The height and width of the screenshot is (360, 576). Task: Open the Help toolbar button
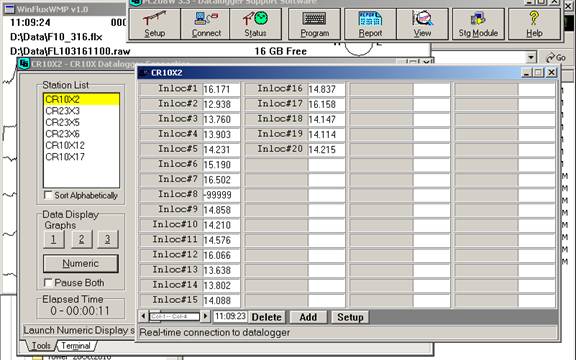coord(534,24)
